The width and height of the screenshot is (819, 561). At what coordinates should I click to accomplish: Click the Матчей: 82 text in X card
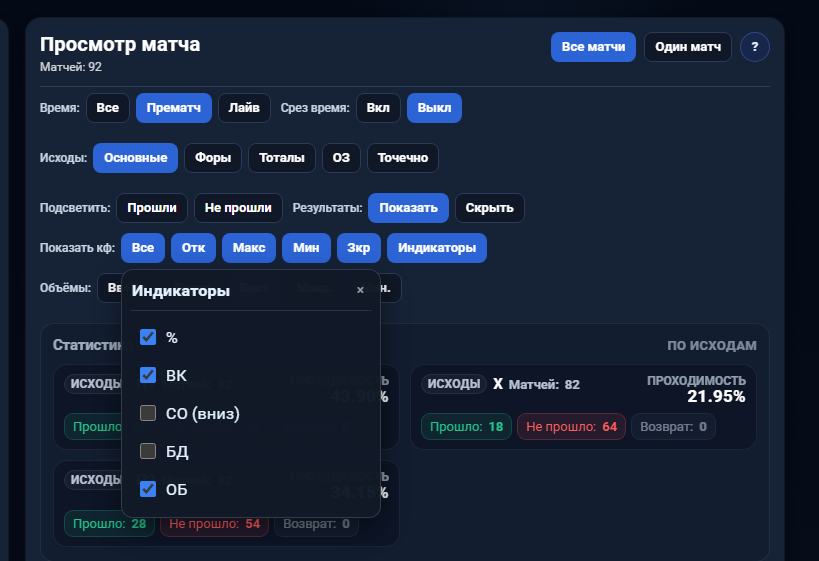click(x=544, y=384)
